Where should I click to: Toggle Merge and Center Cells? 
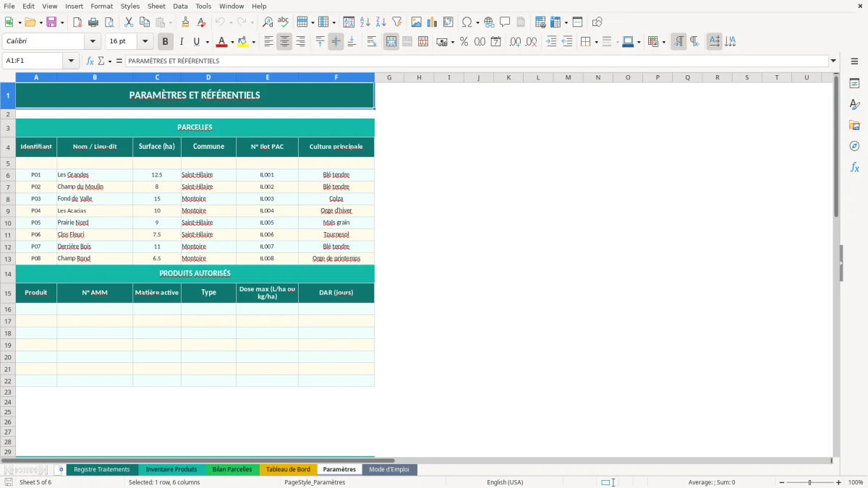391,42
